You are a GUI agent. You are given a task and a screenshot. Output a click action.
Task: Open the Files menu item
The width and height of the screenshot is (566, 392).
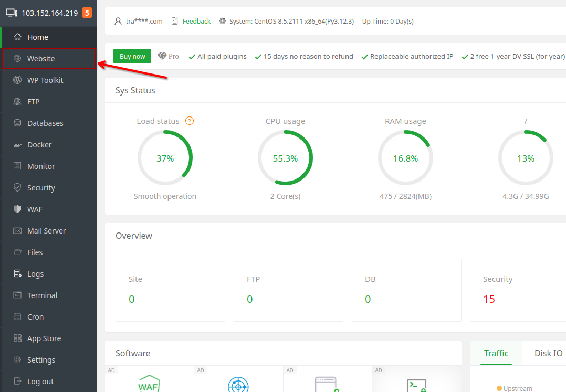click(x=35, y=252)
